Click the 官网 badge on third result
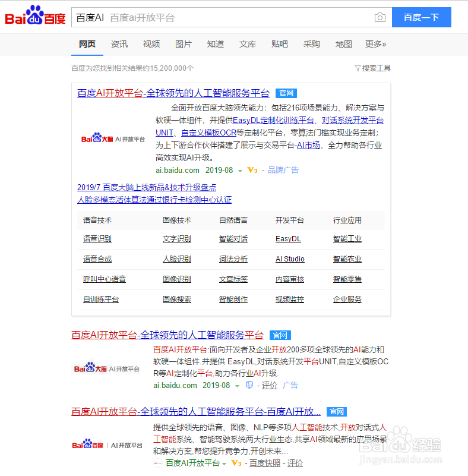This screenshot has height=476, width=468. point(336,412)
